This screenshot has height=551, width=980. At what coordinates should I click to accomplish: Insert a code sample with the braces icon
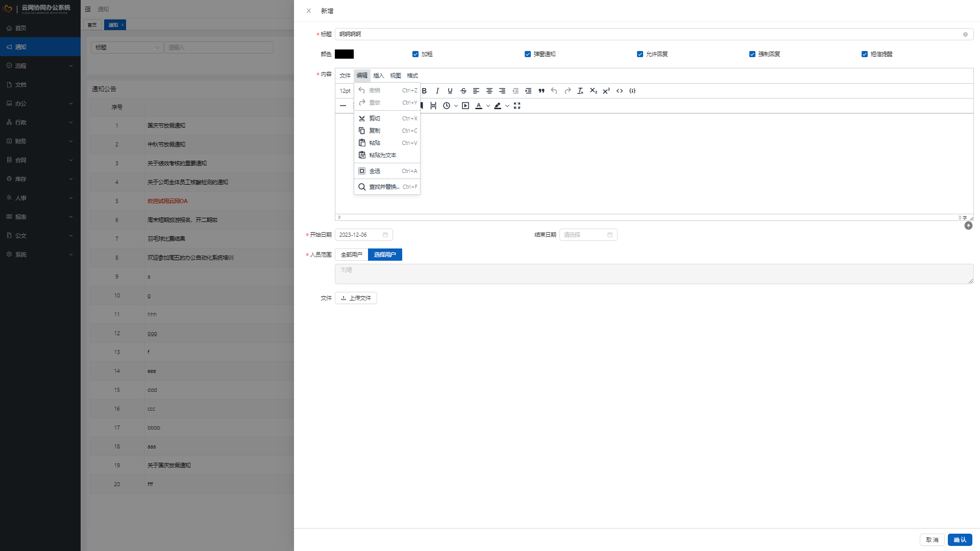(x=632, y=91)
